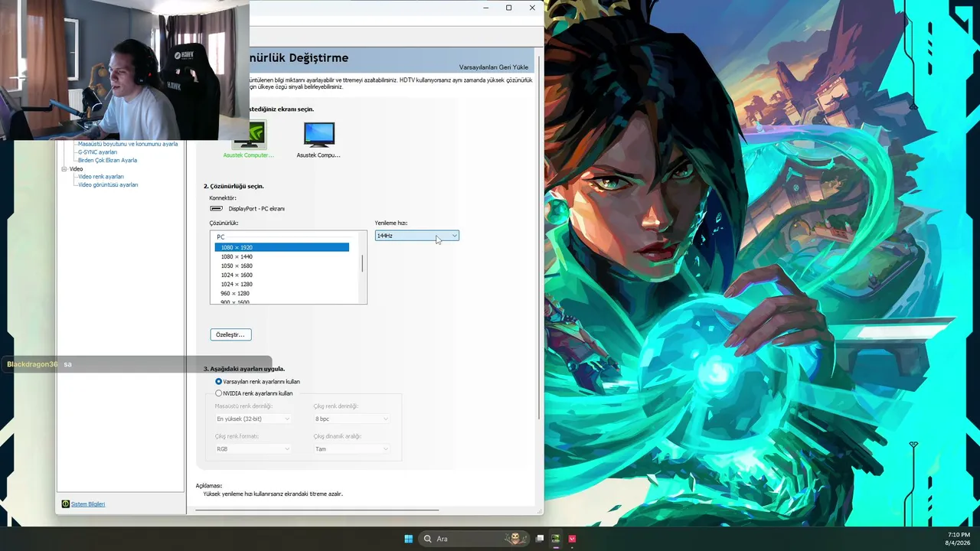Open 'Birden Çok Ekran Ayarla'

coord(107,161)
